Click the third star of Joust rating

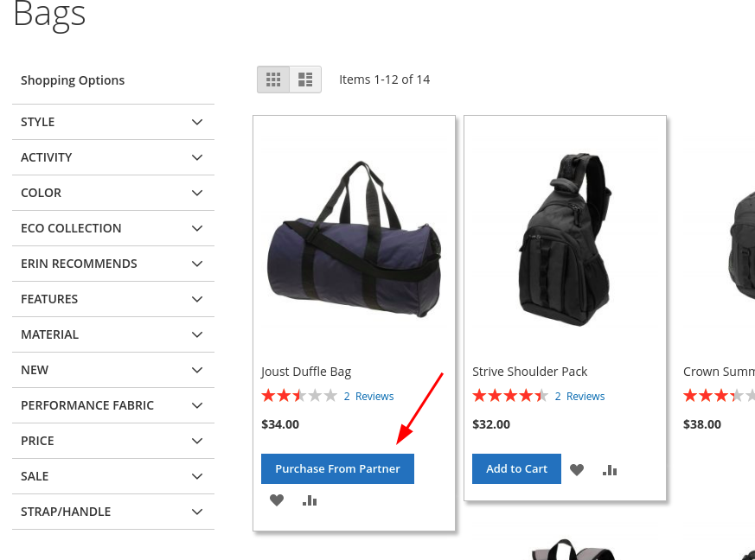299,395
